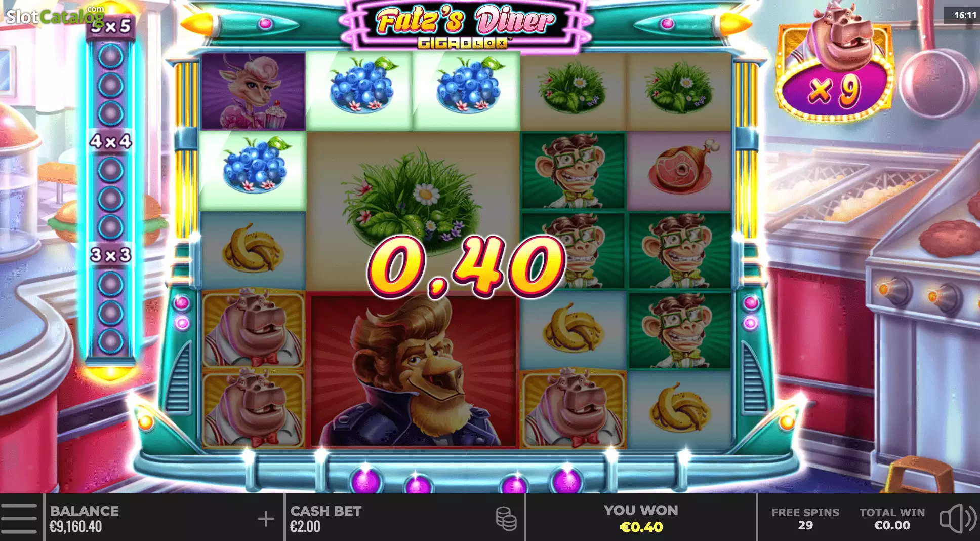This screenshot has height=541, width=980.
Task: Click the blueberries symbol below the cow
Action: [253, 170]
